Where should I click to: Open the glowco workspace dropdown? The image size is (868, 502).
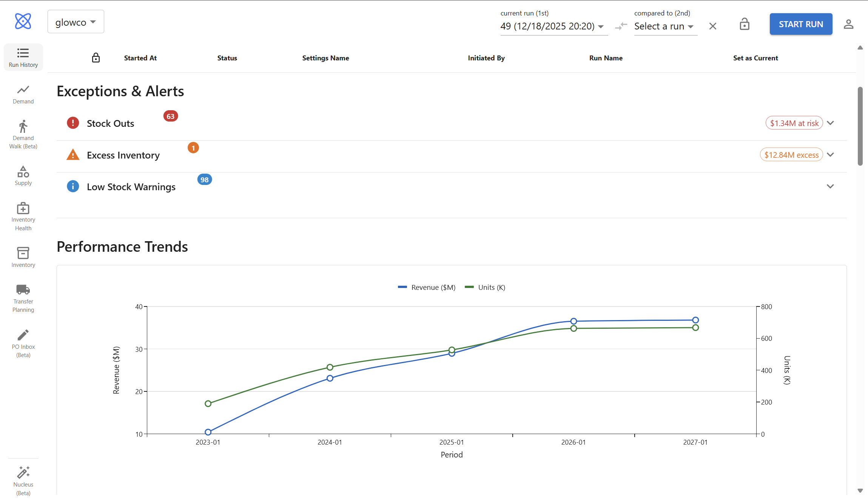[x=76, y=22]
